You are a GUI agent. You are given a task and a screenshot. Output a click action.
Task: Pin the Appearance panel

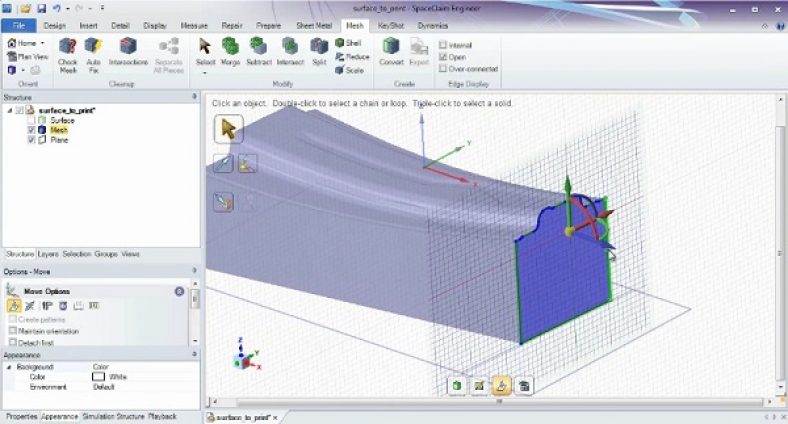(x=194, y=355)
